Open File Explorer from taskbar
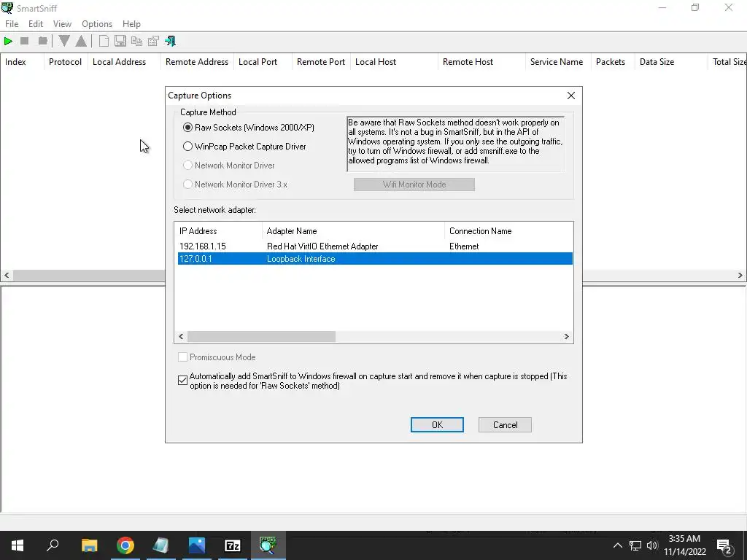This screenshot has height=560, width=747. 89,545
